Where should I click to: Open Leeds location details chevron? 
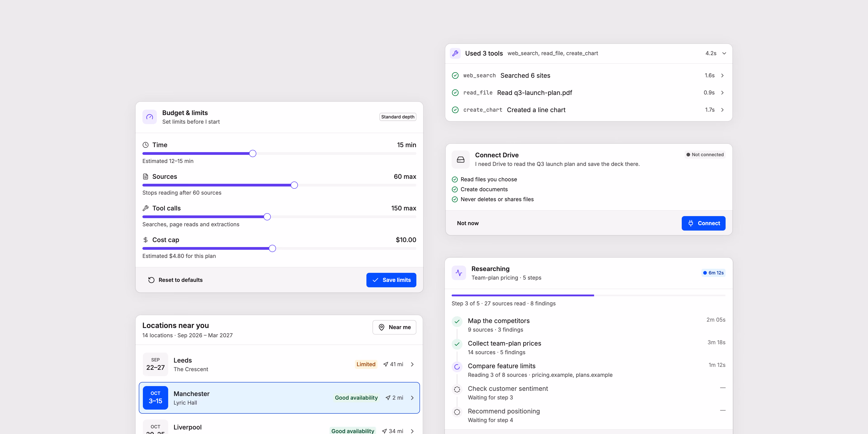click(x=413, y=364)
